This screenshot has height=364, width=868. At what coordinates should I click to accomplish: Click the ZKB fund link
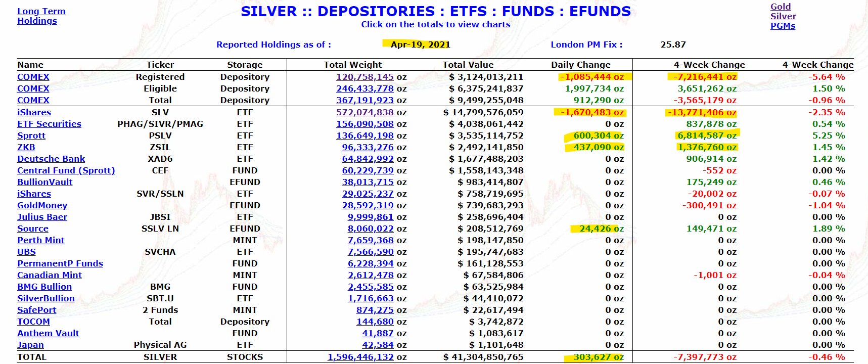(26, 147)
